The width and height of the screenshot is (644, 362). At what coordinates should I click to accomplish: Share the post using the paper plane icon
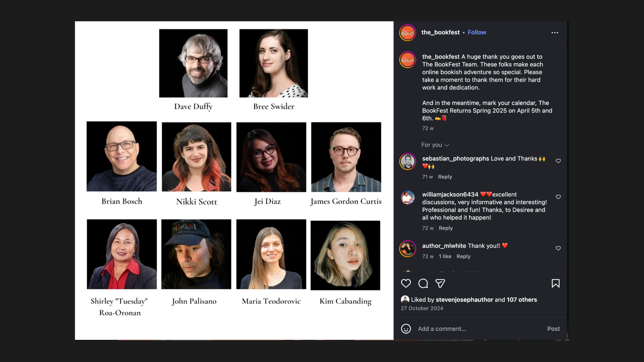440,283
